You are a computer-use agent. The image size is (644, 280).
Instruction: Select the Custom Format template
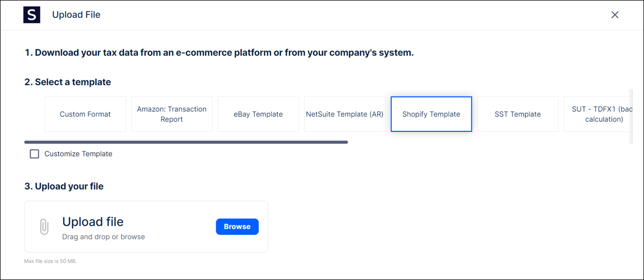[x=85, y=114]
